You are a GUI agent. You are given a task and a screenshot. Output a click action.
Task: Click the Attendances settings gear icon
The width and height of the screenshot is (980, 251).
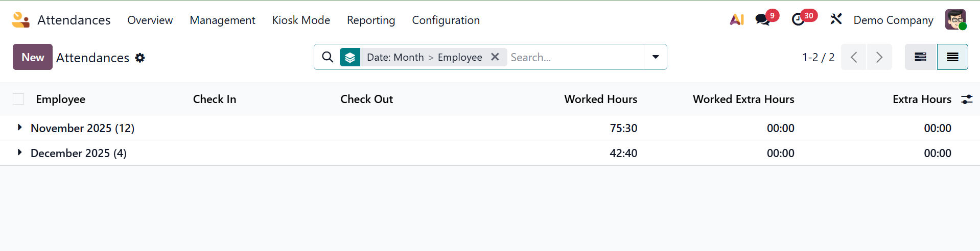(x=140, y=58)
